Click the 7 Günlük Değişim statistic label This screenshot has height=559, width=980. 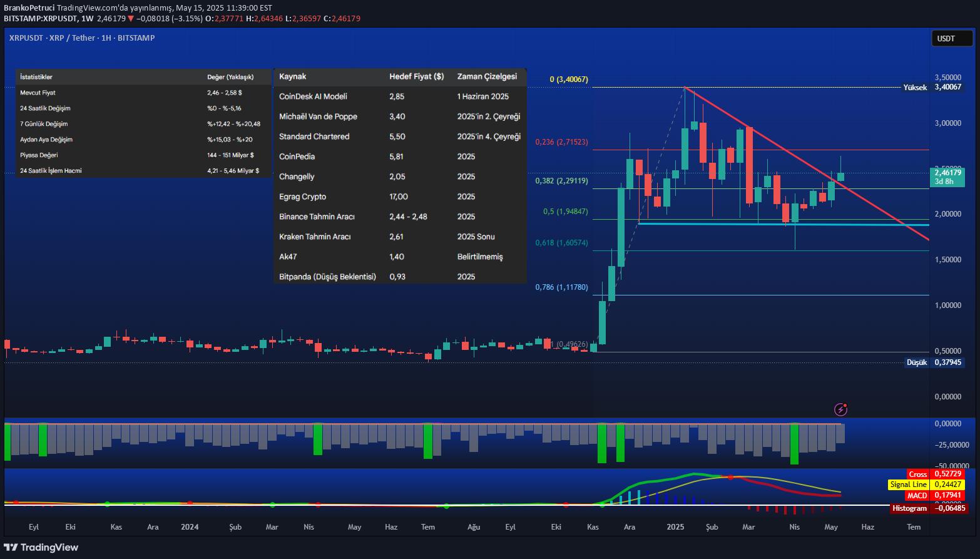point(44,124)
